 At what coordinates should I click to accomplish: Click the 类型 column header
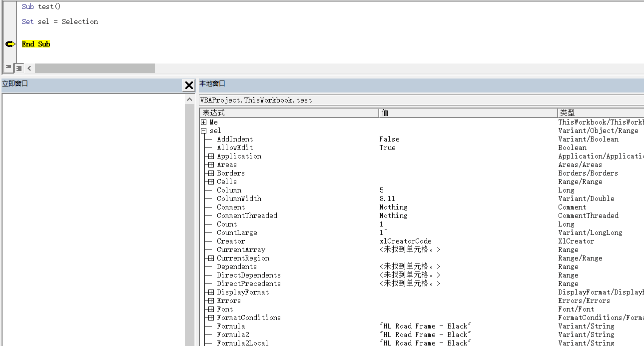(x=601, y=113)
